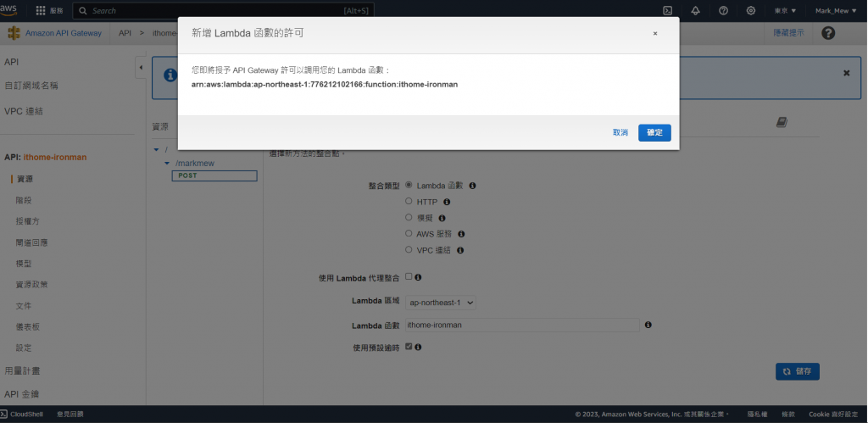Viewport: 868px width, 423px height.
Task: Open the services grid menu
Action: click(x=41, y=10)
